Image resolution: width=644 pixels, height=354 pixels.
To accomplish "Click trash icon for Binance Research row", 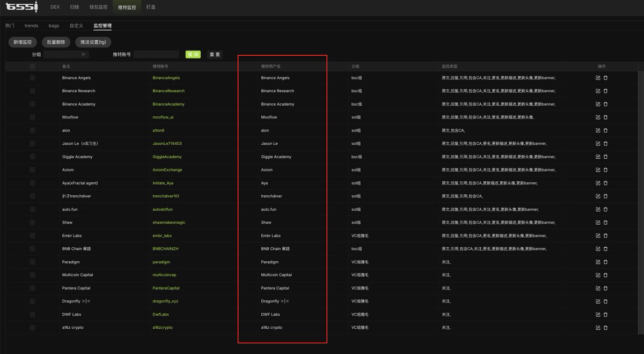I will tap(605, 91).
